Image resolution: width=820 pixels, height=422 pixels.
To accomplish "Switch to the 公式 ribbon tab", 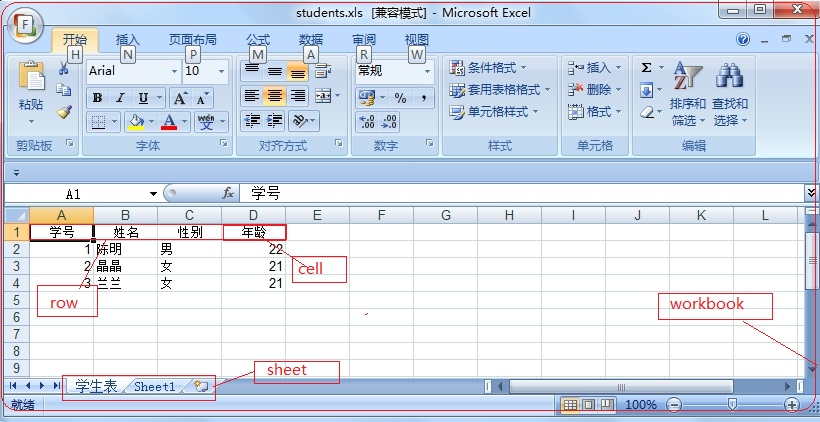I will (x=258, y=40).
